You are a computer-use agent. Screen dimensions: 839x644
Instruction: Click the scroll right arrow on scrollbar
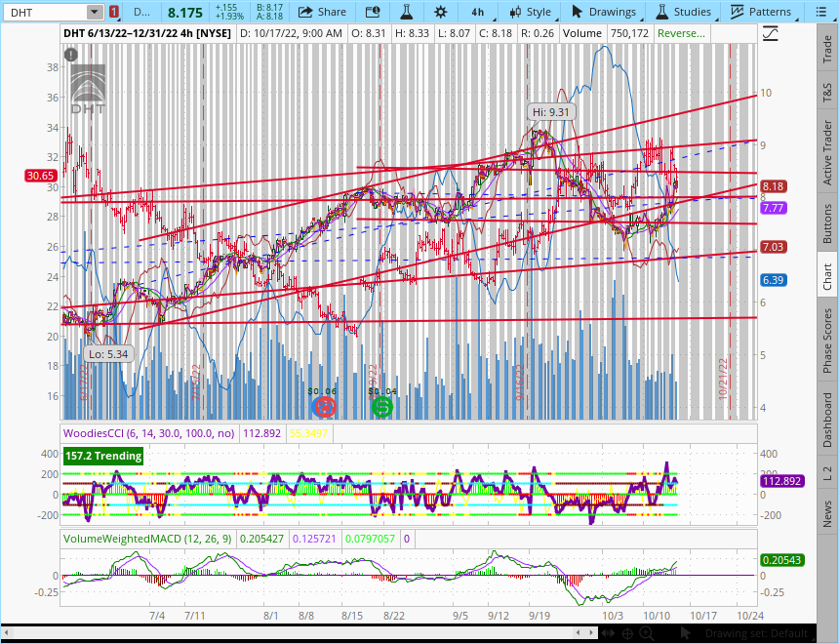592,633
